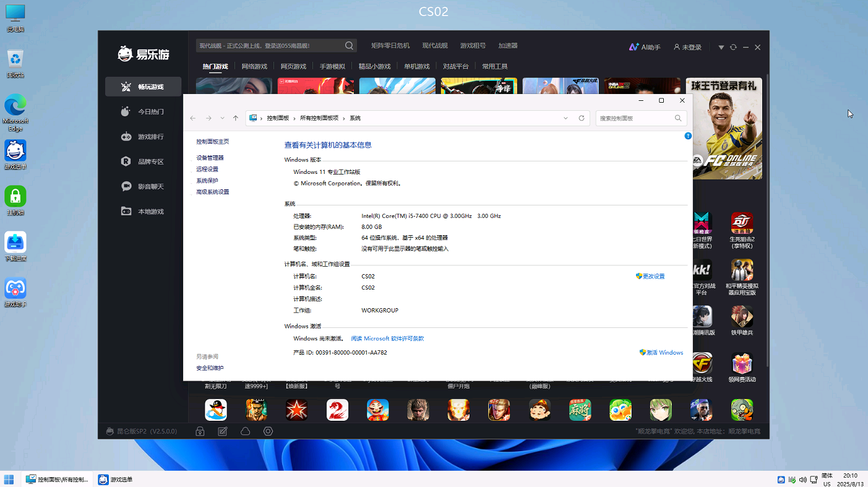Click the taskbar volume icon
This screenshot has height=487, width=868.
803,480
